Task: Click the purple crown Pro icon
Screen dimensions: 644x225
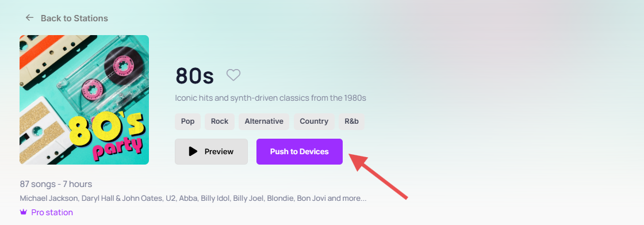Action: pos(24,212)
